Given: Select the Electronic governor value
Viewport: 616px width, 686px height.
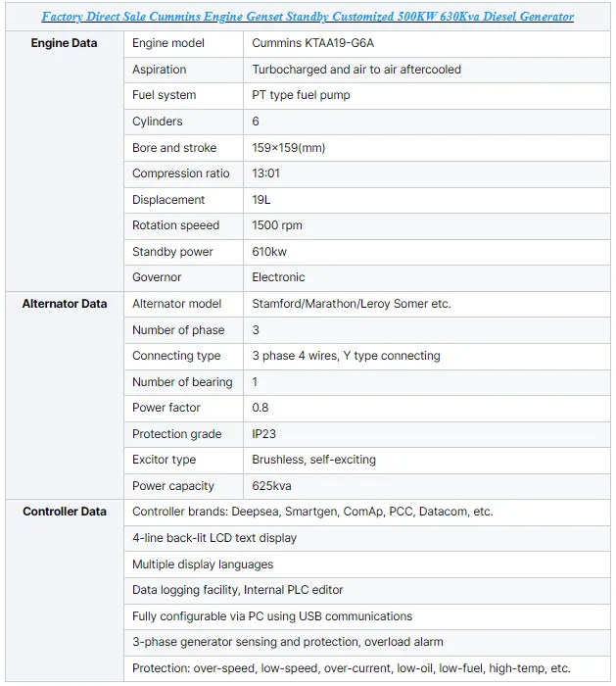Looking at the screenshot, I should click(x=278, y=277).
